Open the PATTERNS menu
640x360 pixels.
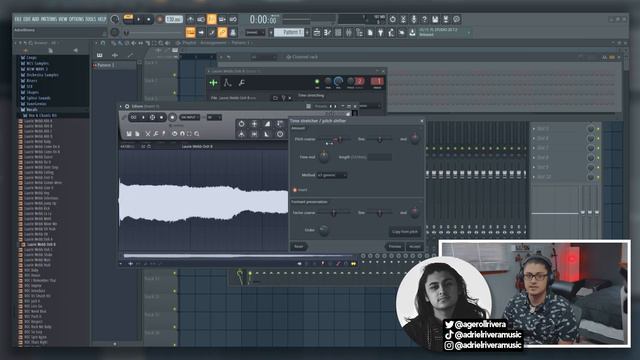48,19
